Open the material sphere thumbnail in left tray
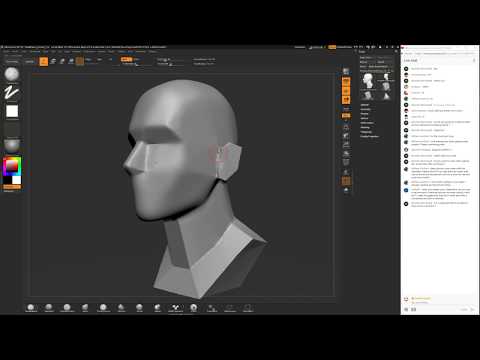The width and height of the screenshot is (480, 360). point(12,146)
